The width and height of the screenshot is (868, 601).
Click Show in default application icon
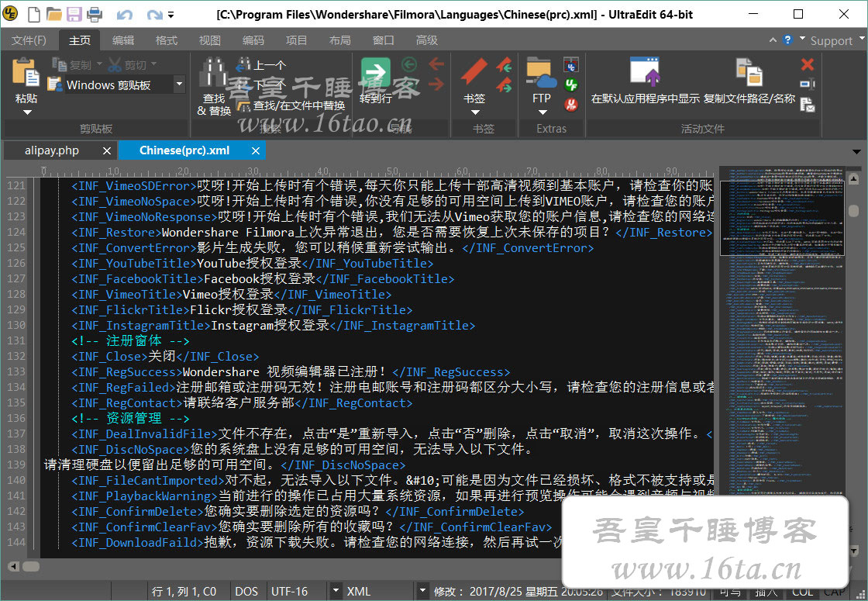[x=645, y=72]
